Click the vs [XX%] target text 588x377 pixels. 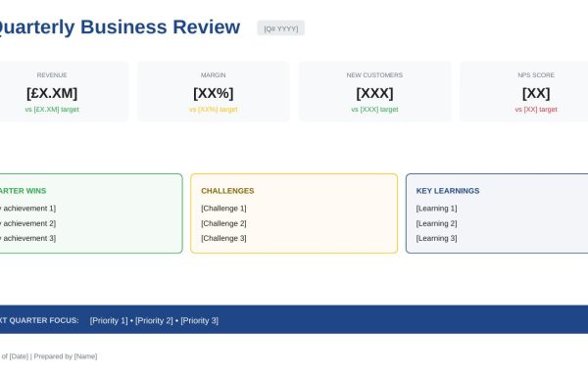click(x=214, y=110)
